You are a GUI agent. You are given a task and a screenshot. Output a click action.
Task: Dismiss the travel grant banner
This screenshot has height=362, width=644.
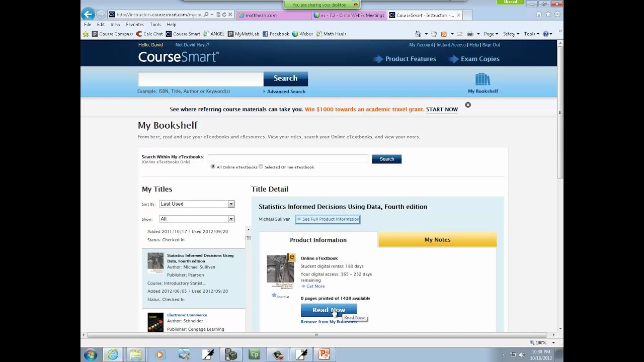click(x=468, y=105)
